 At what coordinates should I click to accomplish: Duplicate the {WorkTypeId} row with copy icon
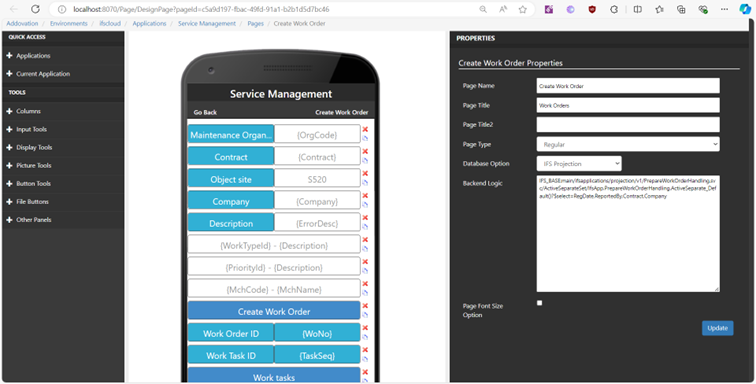click(365, 249)
